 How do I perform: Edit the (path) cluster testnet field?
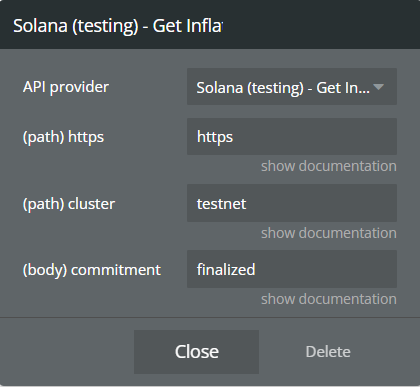[292, 203]
